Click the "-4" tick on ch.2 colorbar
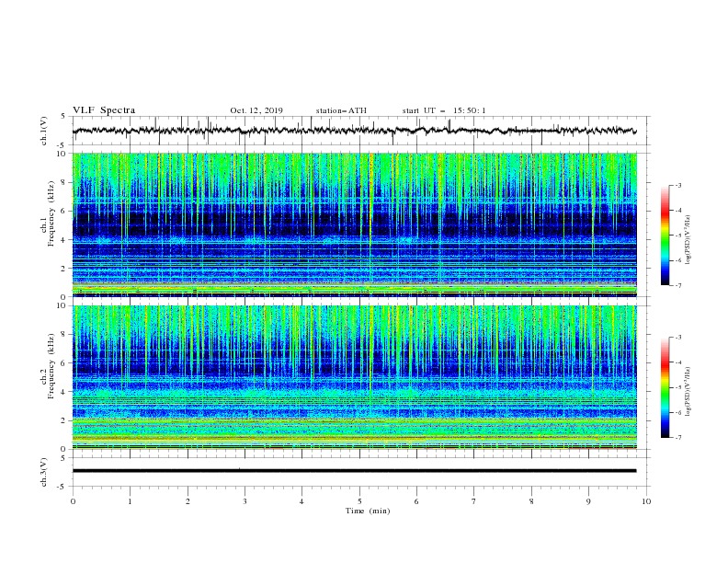The width and height of the screenshot is (728, 563). click(x=677, y=362)
